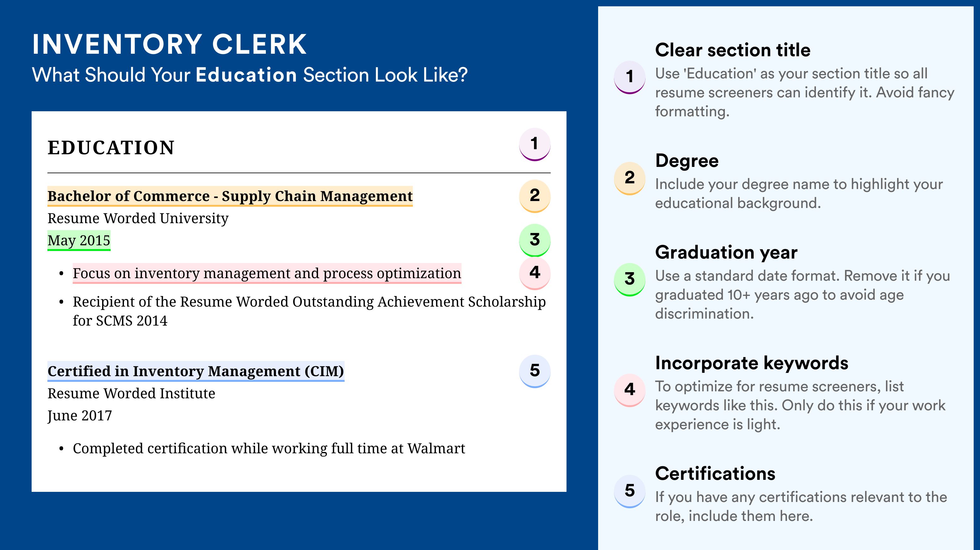The height and width of the screenshot is (550, 980).
Task: Click the green highlighted May 2015 date
Action: 79,240
